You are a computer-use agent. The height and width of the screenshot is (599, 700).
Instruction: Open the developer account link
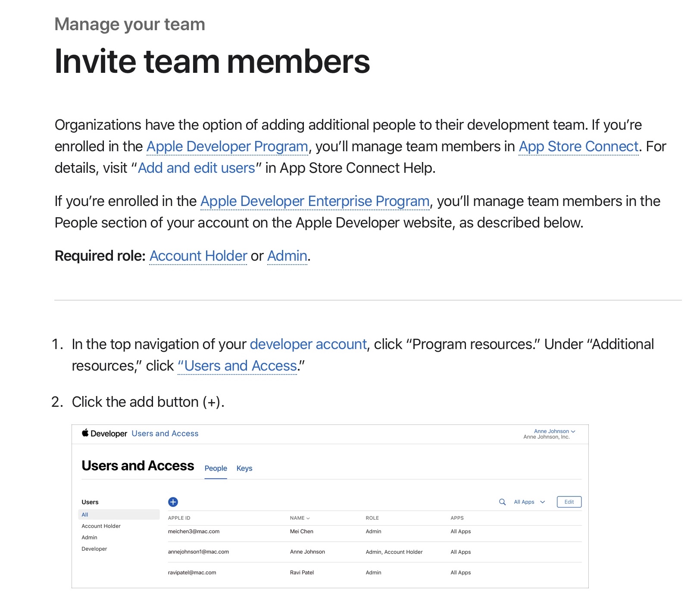(308, 344)
